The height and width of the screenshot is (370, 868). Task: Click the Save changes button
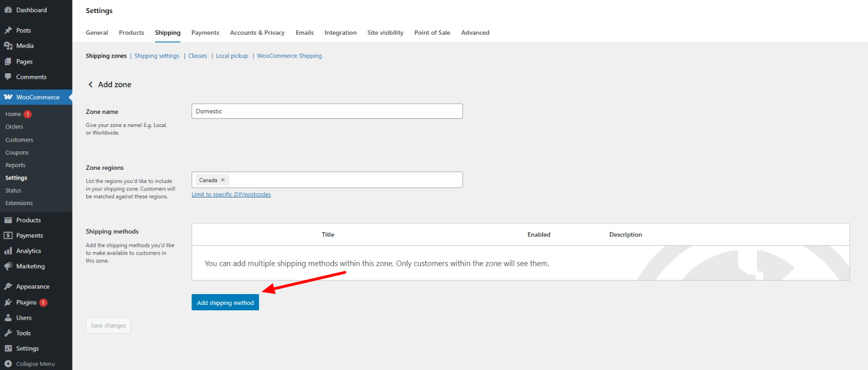[108, 326]
